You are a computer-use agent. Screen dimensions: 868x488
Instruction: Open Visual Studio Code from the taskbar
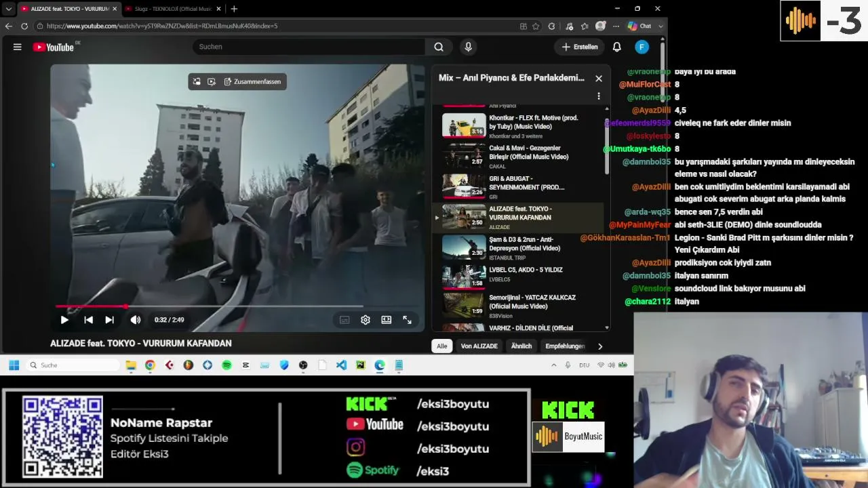click(341, 365)
